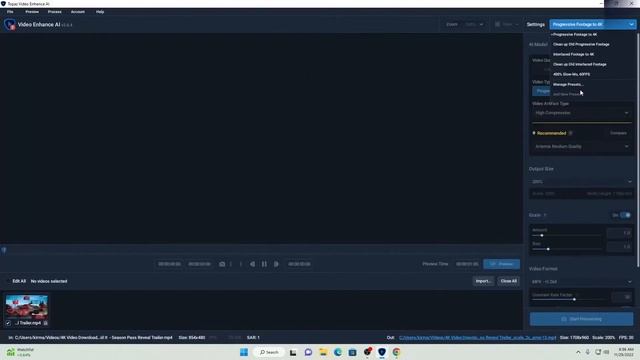Click the blue Preview button
This screenshot has height=360, width=640.
[502, 264]
